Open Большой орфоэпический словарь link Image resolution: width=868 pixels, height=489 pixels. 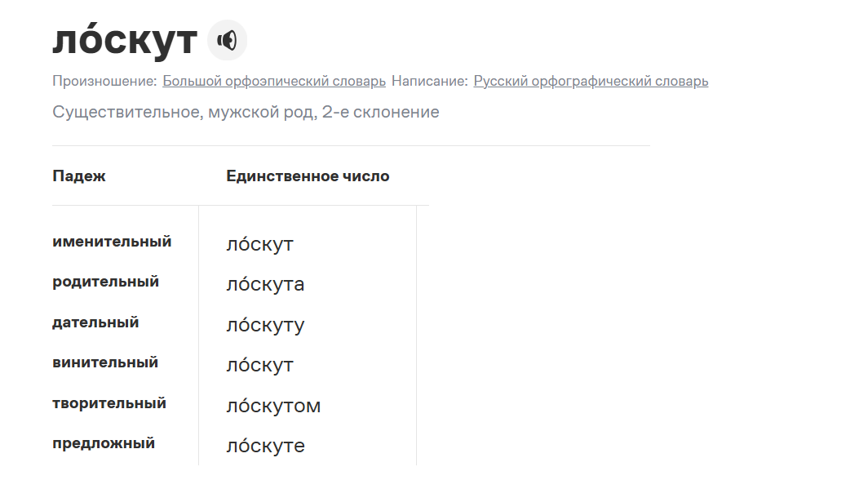click(274, 81)
